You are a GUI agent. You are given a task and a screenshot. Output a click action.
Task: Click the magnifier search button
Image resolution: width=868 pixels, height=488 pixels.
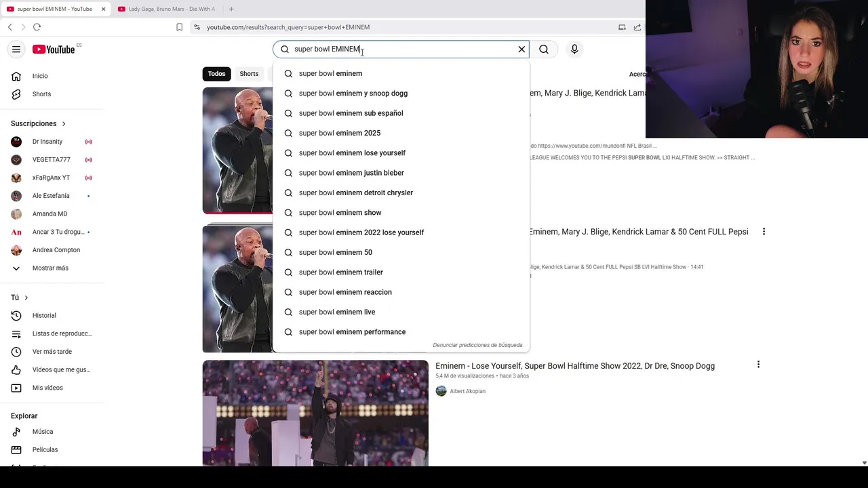click(x=544, y=49)
